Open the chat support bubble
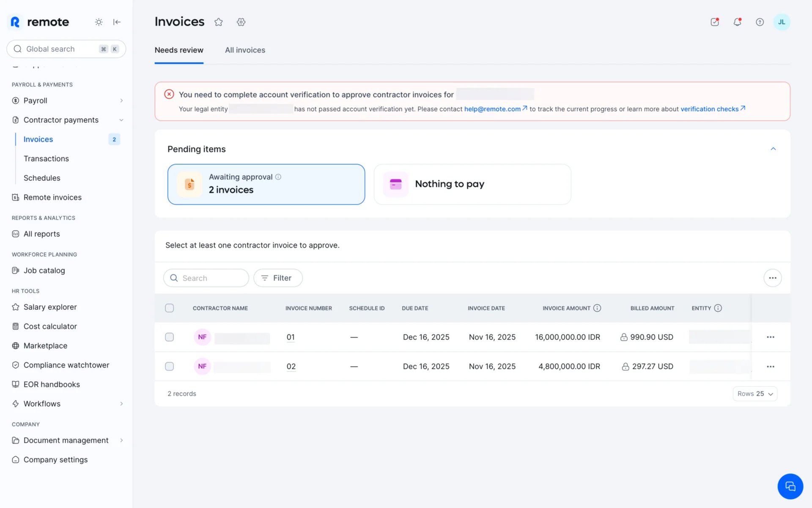The width and height of the screenshot is (812, 508). 790,486
